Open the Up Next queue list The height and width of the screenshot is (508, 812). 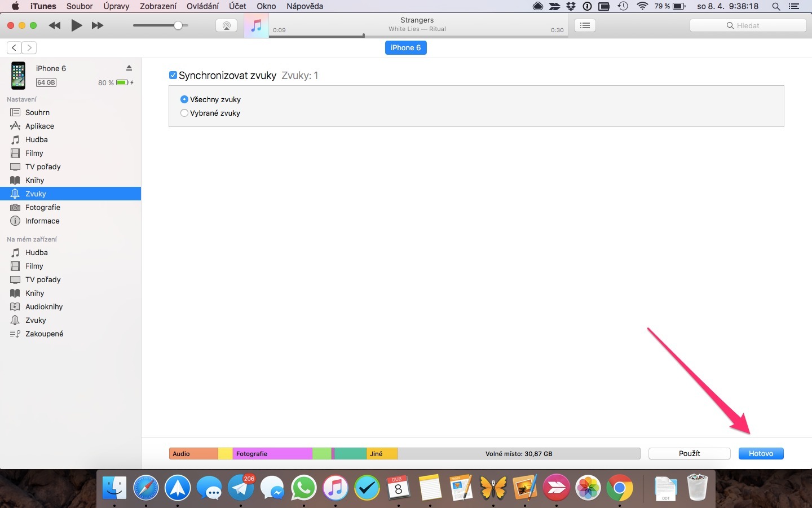585,25
